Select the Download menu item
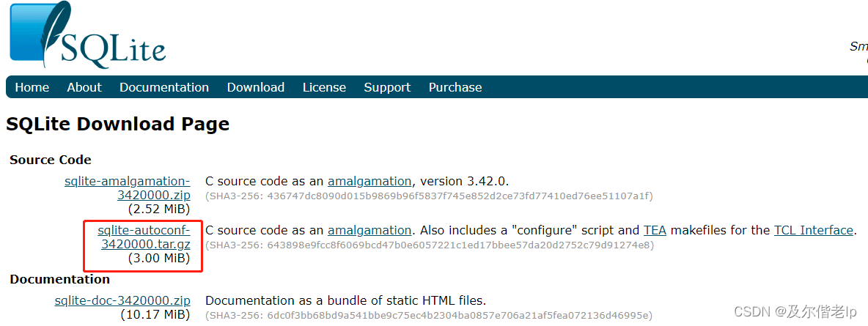Viewport: 868px width, 326px height. (x=256, y=87)
